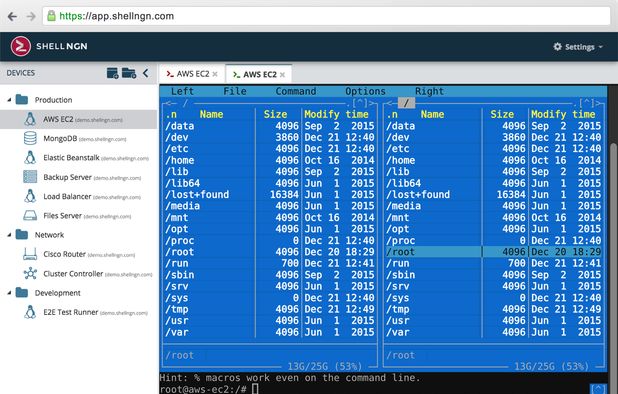Select the Network folder icon

point(22,234)
